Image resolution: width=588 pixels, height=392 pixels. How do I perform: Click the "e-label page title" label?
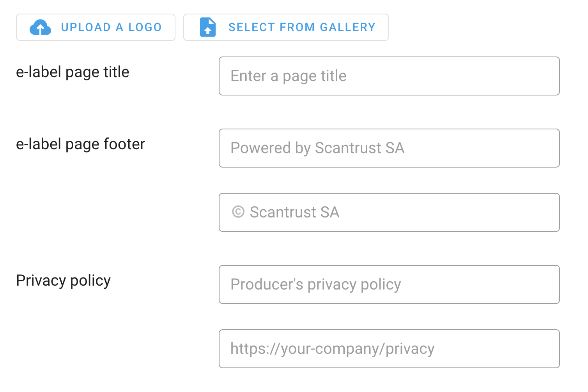(73, 72)
